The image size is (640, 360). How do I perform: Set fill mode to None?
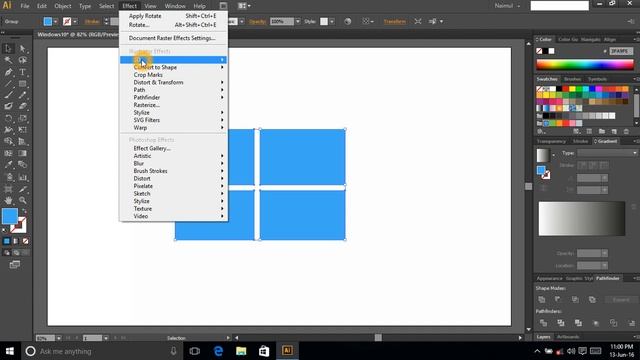coord(25,241)
